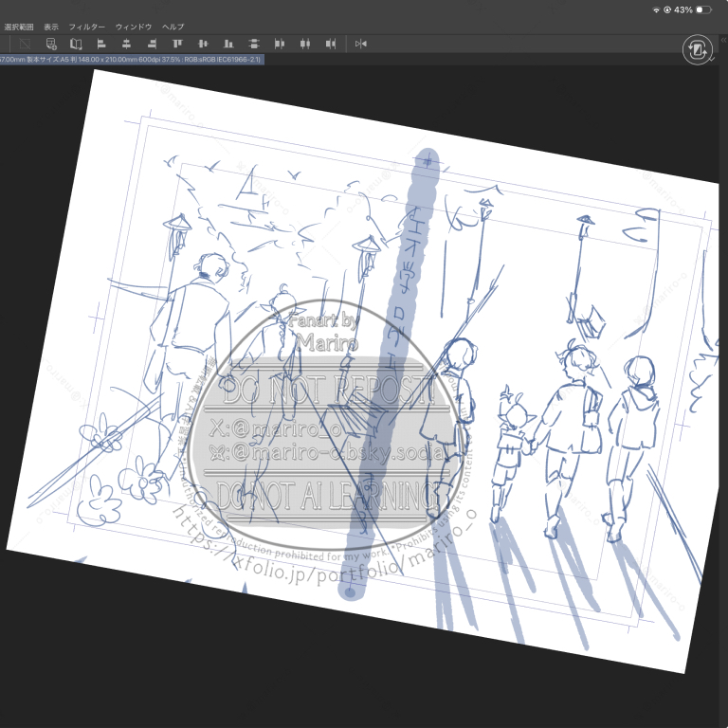Viewport: 728px width, 728px height.
Task: Click the align bottom edges icon
Action: [x=228, y=44]
